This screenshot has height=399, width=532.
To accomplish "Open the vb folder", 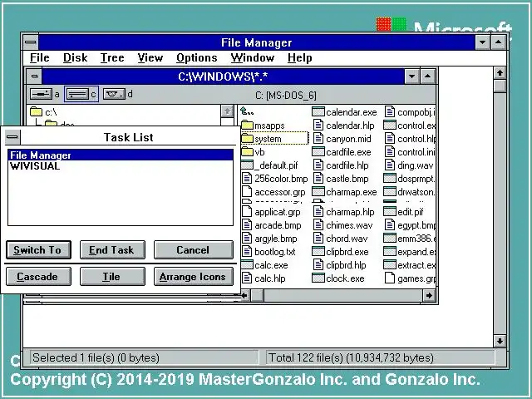I will click(253, 152).
